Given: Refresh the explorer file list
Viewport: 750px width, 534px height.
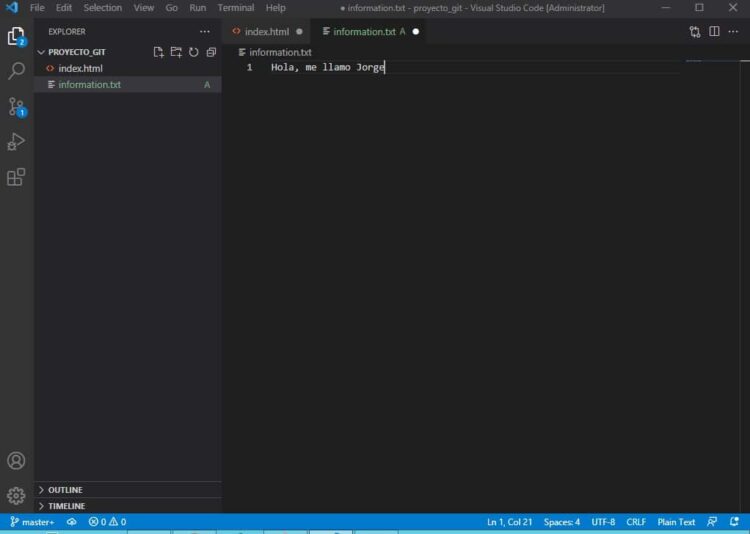Looking at the screenshot, I should tap(194, 52).
